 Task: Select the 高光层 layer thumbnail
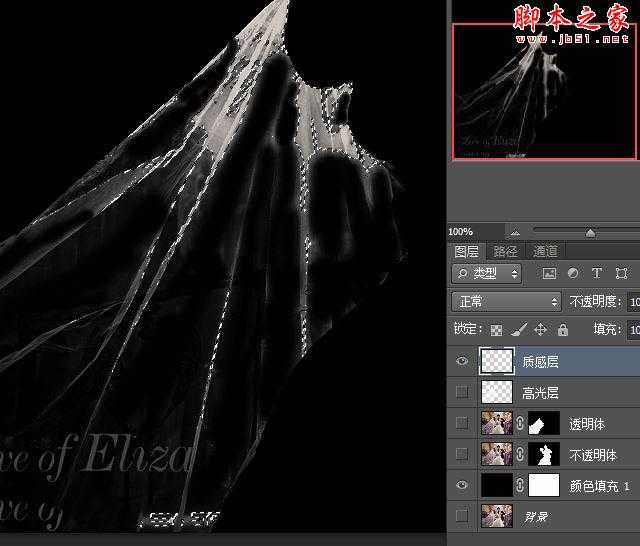[x=497, y=392]
